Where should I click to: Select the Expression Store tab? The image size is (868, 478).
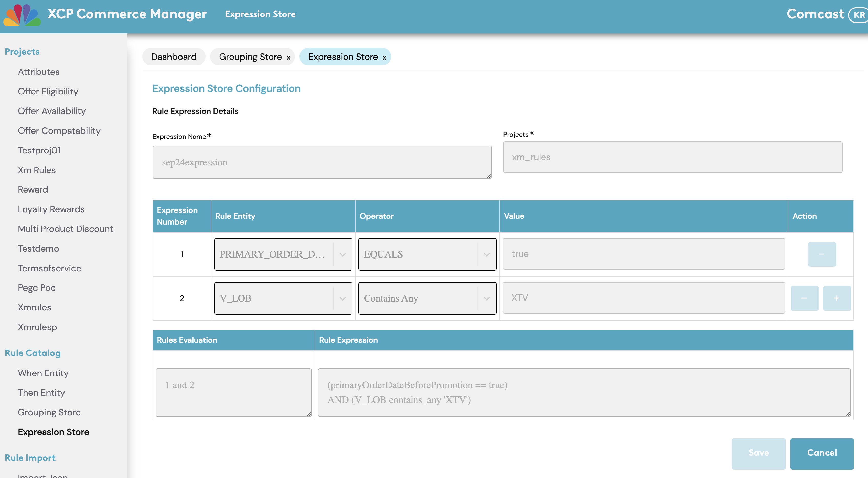343,57
